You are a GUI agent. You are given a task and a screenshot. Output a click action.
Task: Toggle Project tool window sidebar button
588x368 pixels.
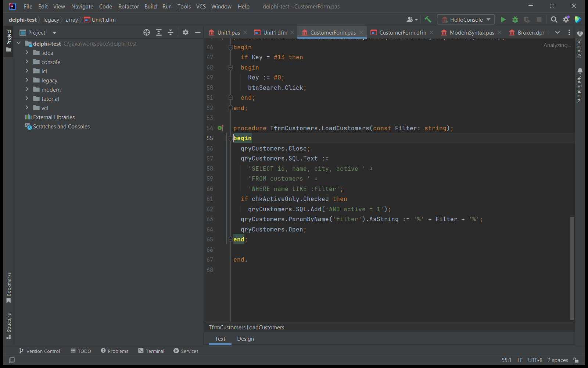9,41
